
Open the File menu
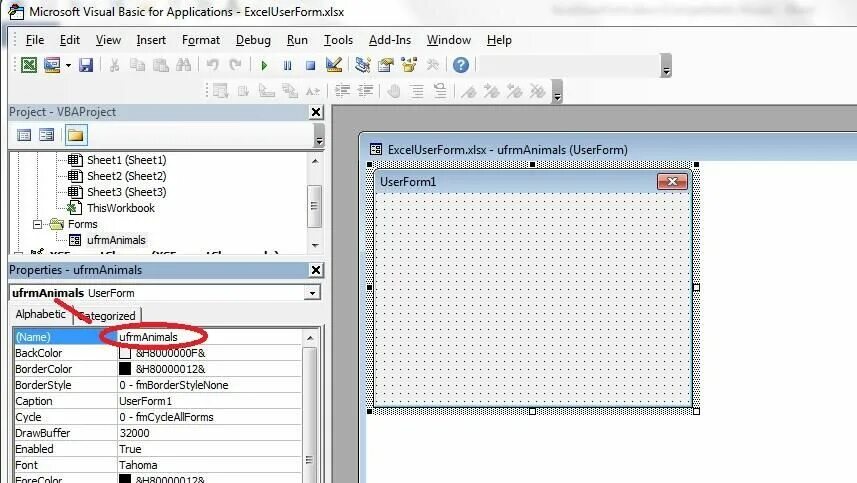pos(34,40)
